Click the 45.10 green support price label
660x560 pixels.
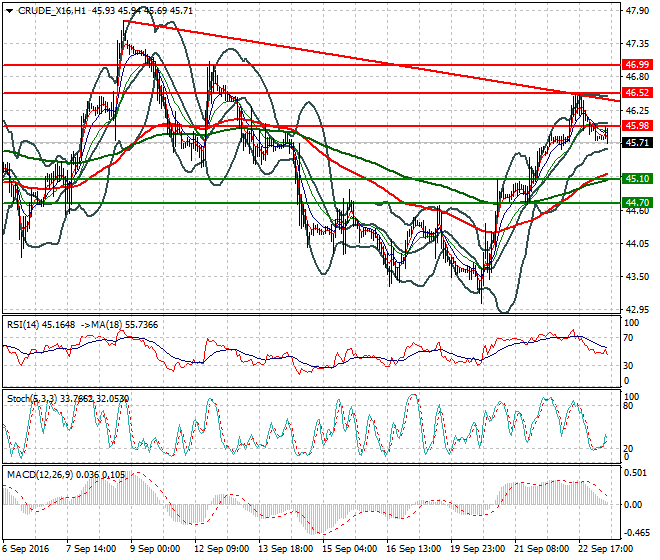coord(637,179)
